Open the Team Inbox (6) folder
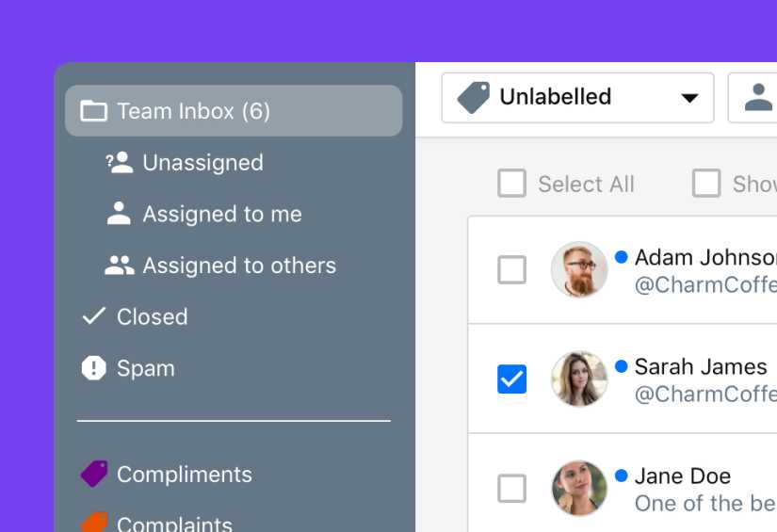This screenshot has height=532, width=777. [193, 111]
